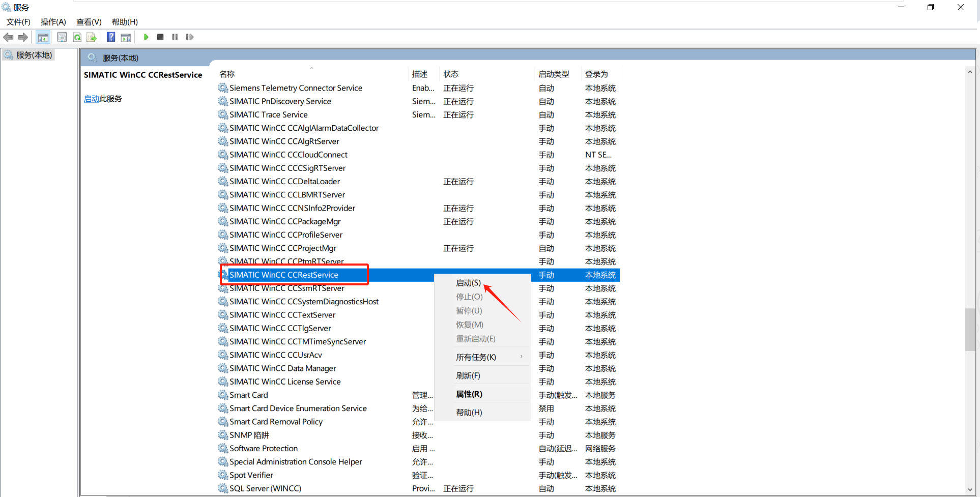Toggle the show/hide action pane icon
980x497 pixels.
point(126,37)
